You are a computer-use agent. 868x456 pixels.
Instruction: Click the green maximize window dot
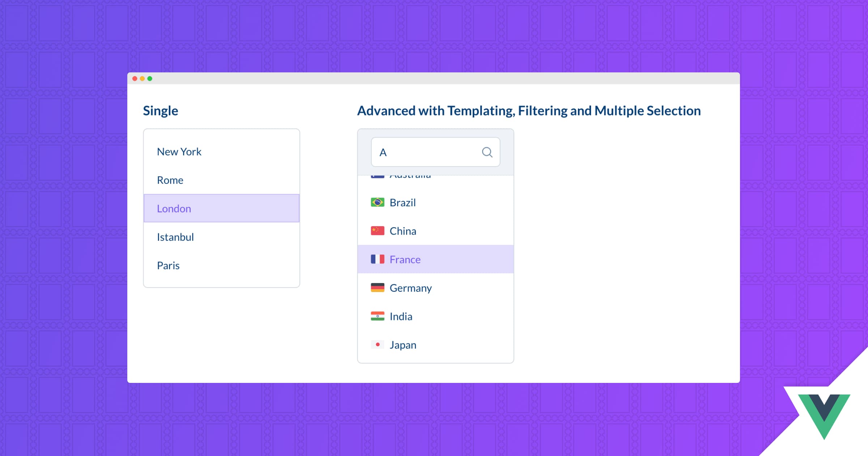click(x=150, y=79)
